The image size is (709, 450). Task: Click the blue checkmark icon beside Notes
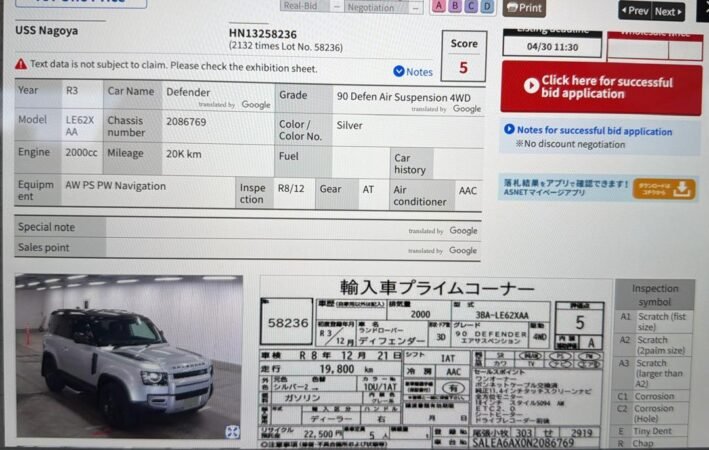click(399, 71)
